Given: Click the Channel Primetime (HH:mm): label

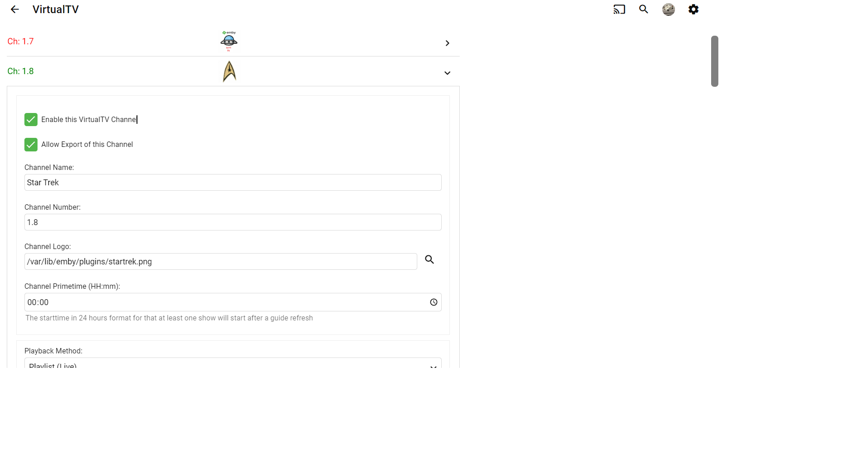Looking at the screenshot, I should tap(72, 287).
